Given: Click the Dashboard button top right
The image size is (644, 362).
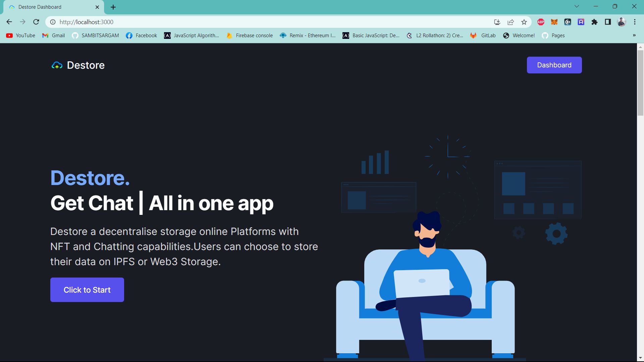Looking at the screenshot, I should coord(554,65).
